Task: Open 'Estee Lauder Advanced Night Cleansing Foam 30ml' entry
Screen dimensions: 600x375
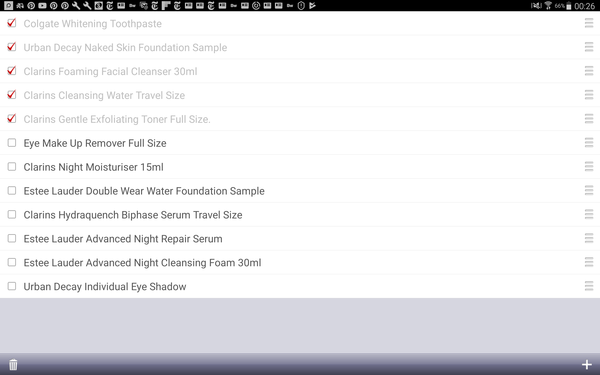Action: point(142,263)
